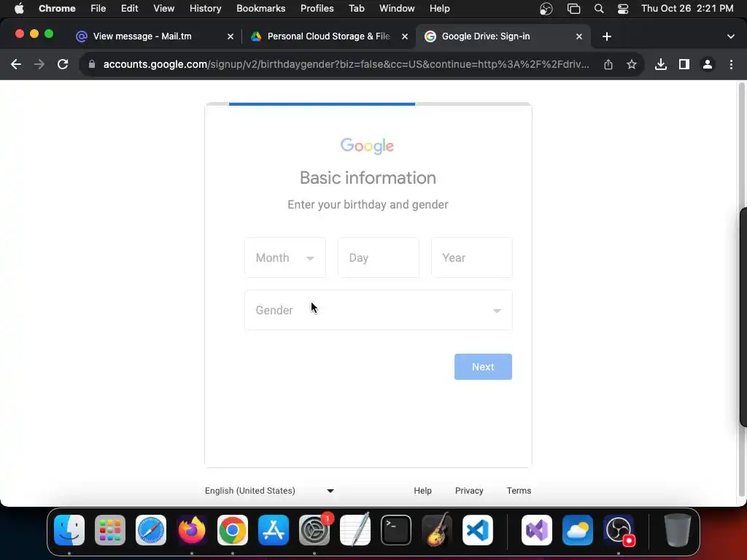Viewport: 747px width, 560px height.
Task: Open the Terms link
Action: (519, 491)
